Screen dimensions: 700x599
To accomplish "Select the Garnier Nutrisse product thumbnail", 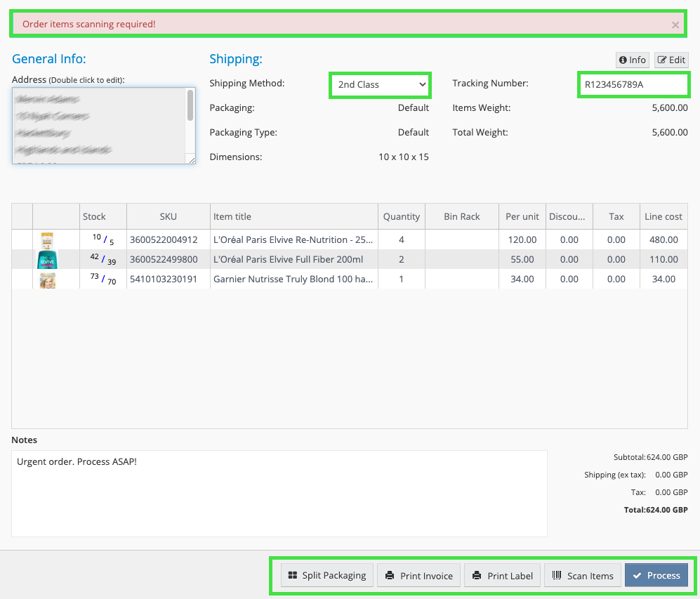I will 48,279.
